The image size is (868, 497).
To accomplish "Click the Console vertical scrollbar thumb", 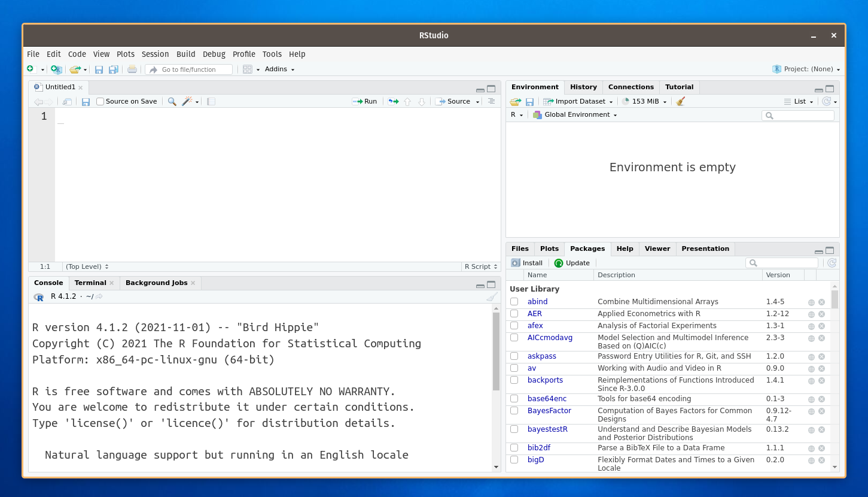I will tap(496, 351).
